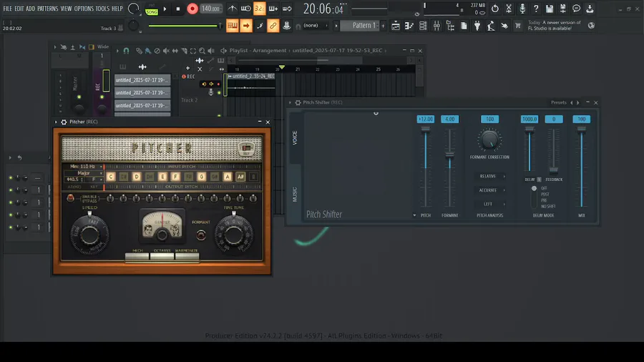Toggle loop recording icon
644x362 pixels.
(x=287, y=9)
